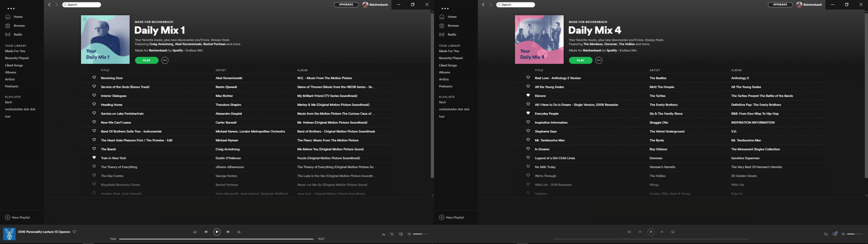Unlike Train in New York

coord(94,158)
